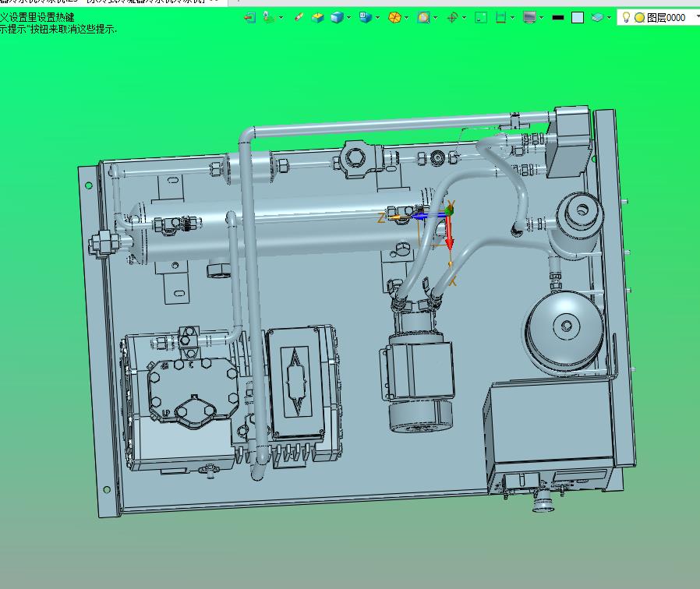Click the black color swatch
Screen dimensions: 700x589
tap(558, 18)
